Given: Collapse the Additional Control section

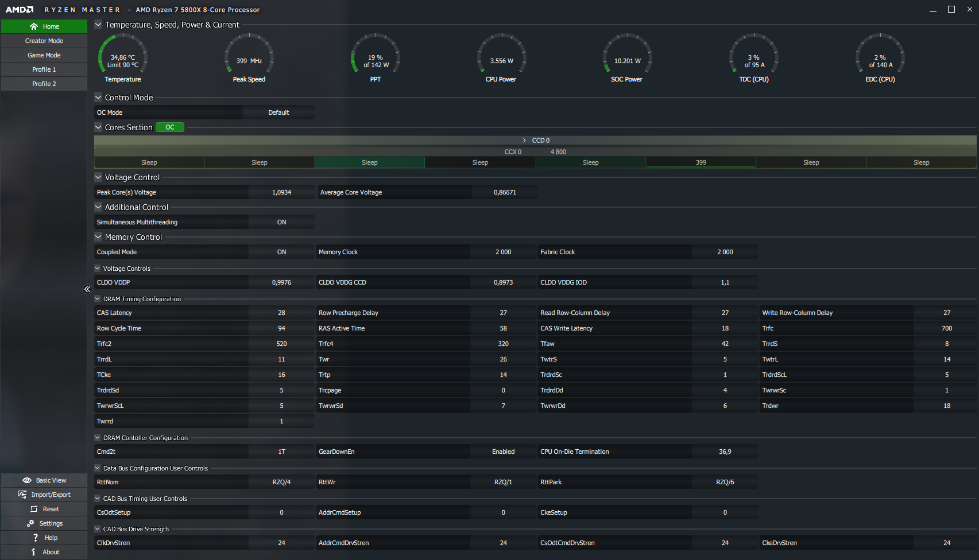Looking at the screenshot, I should pyautogui.click(x=98, y=207).
